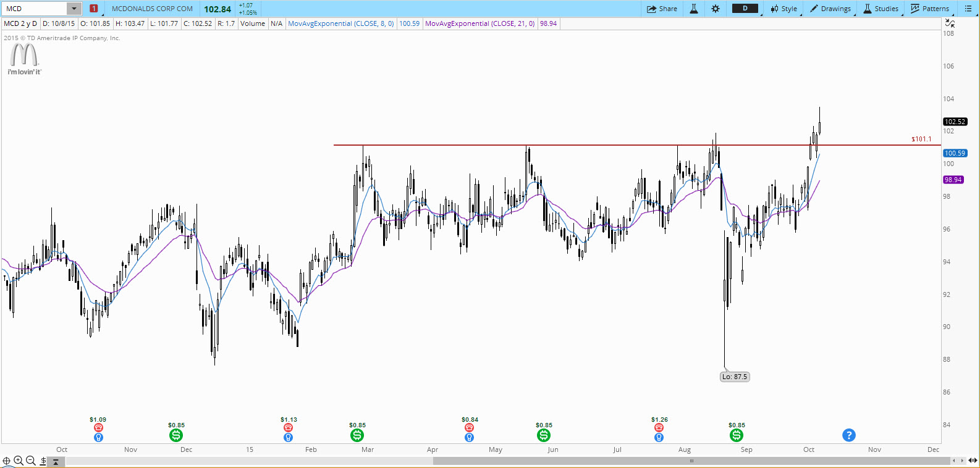
Task: Open the D timeframe aggregation dropdown
Action: coord(745,9)
